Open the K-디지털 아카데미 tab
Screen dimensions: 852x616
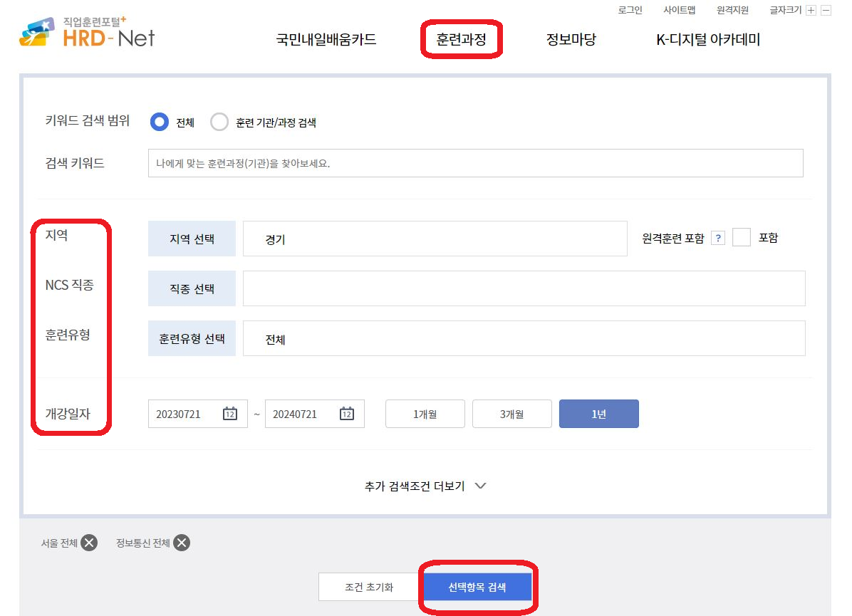click(707, 40)
